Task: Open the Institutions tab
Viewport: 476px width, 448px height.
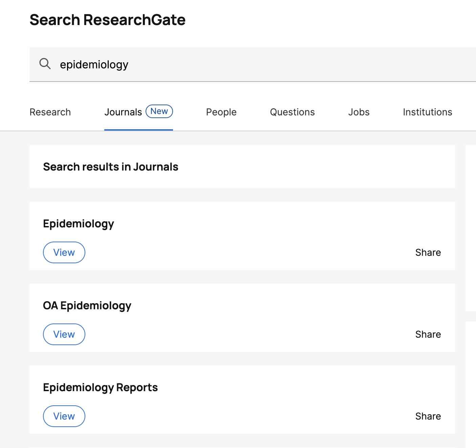Action: pos(427,112)
